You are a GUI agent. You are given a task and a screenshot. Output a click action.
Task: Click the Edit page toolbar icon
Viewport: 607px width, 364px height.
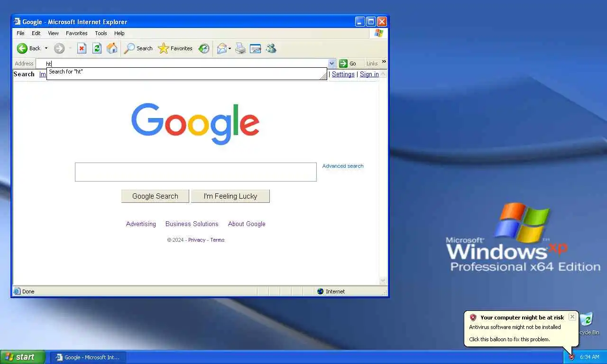(256, 48)
